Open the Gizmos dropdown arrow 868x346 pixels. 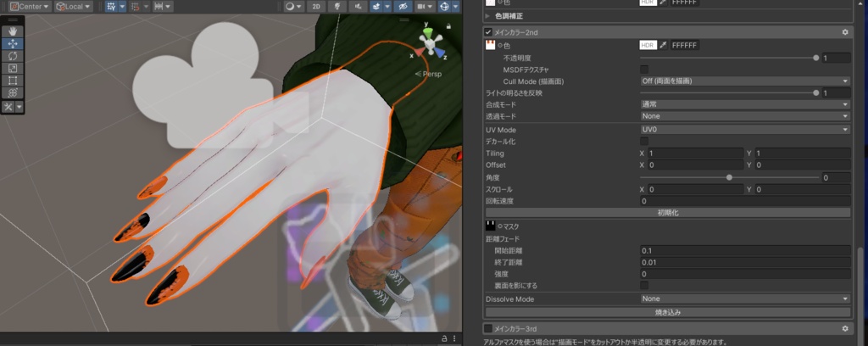coord(455,7)
